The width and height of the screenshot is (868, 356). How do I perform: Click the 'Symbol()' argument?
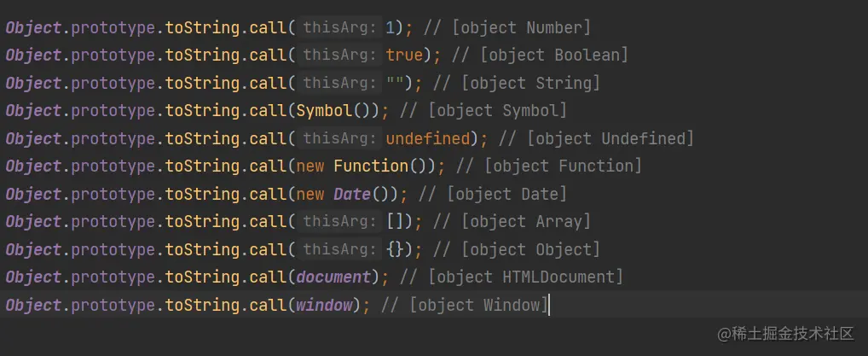[333, 111]
